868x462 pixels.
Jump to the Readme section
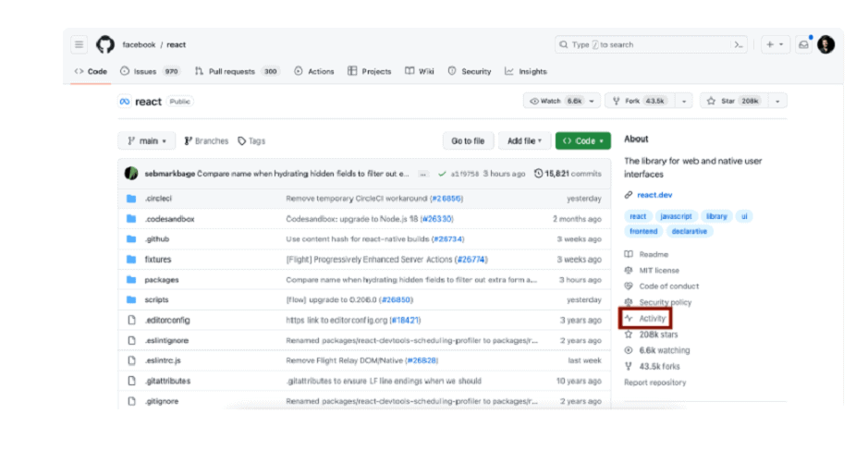(646, 254)
